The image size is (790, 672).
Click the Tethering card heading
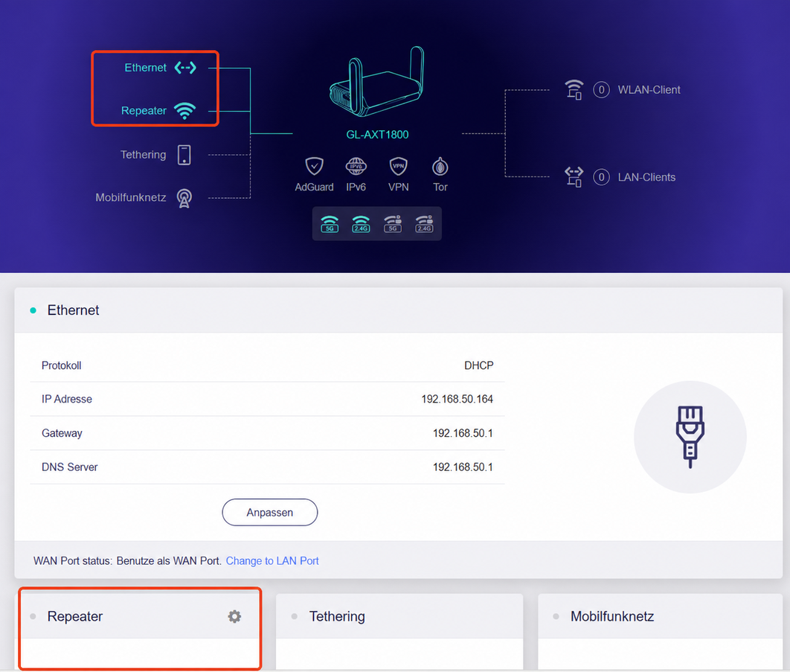(x=337, y=616)
